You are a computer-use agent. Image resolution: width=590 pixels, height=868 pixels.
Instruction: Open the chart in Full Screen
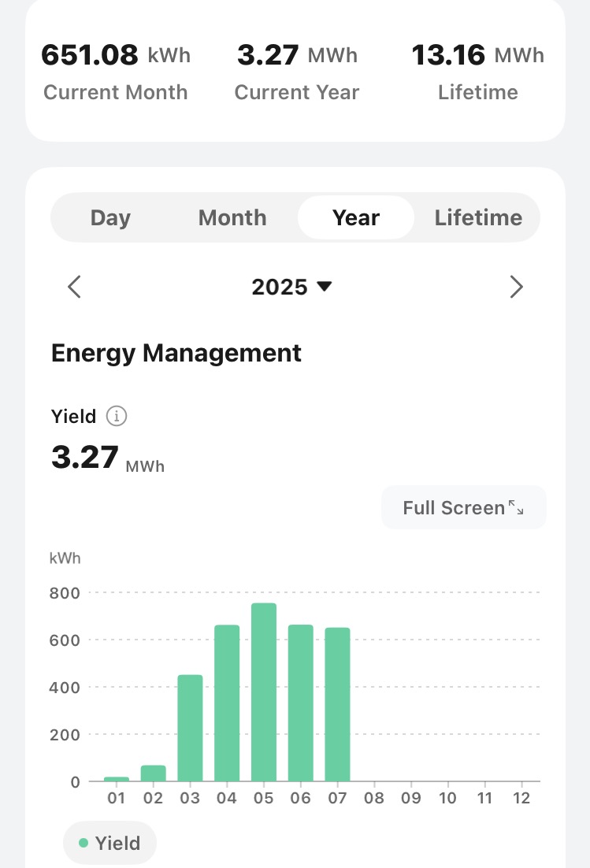[454, 508]
